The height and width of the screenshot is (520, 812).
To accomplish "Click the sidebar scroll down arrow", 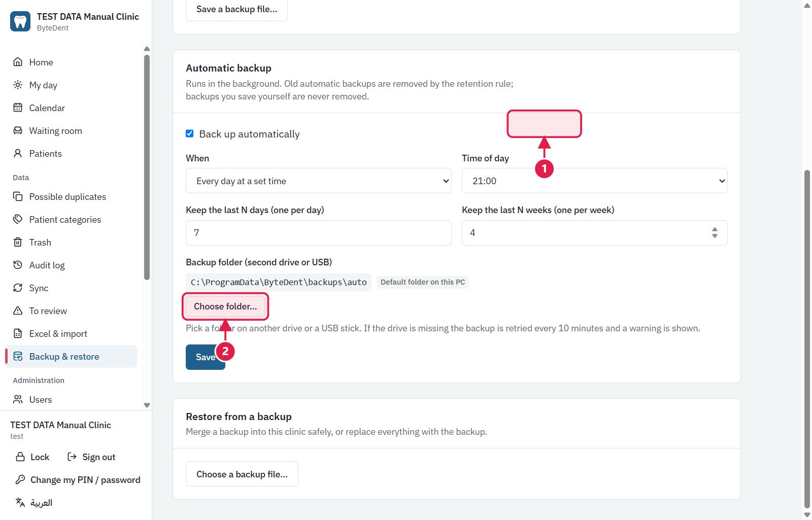I will tap(147, 405).
